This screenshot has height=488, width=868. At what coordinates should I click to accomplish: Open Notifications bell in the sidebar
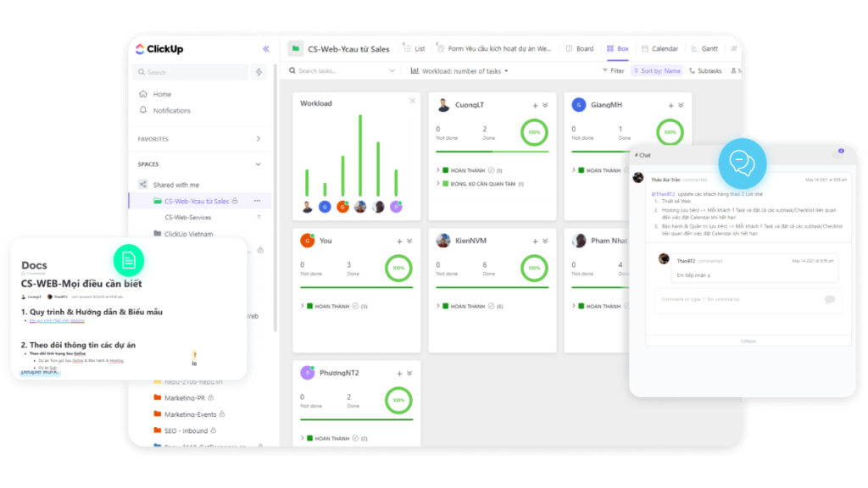(143, 110)
